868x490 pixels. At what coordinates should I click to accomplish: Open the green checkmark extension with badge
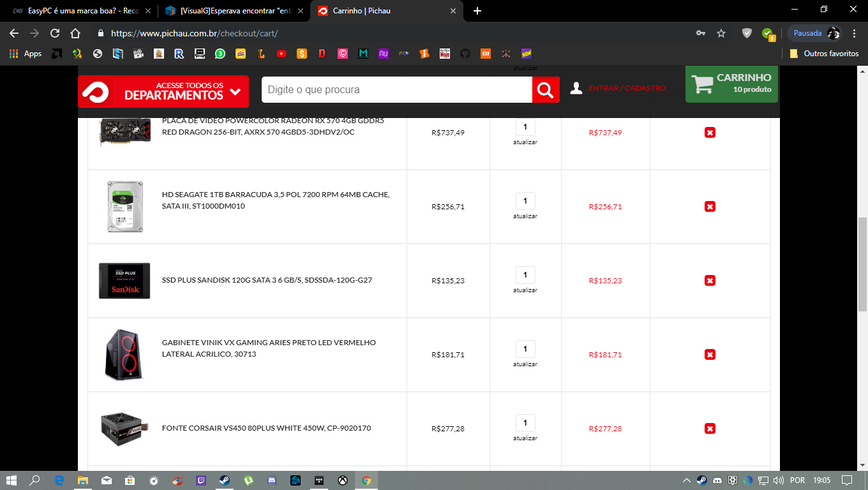click(x=768, y=34)
